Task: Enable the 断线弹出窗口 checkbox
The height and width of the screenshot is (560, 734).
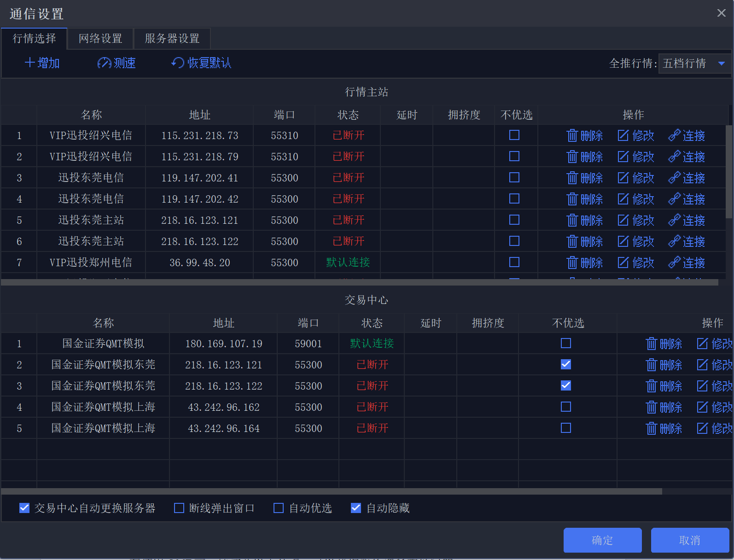Action: [179, 508]
